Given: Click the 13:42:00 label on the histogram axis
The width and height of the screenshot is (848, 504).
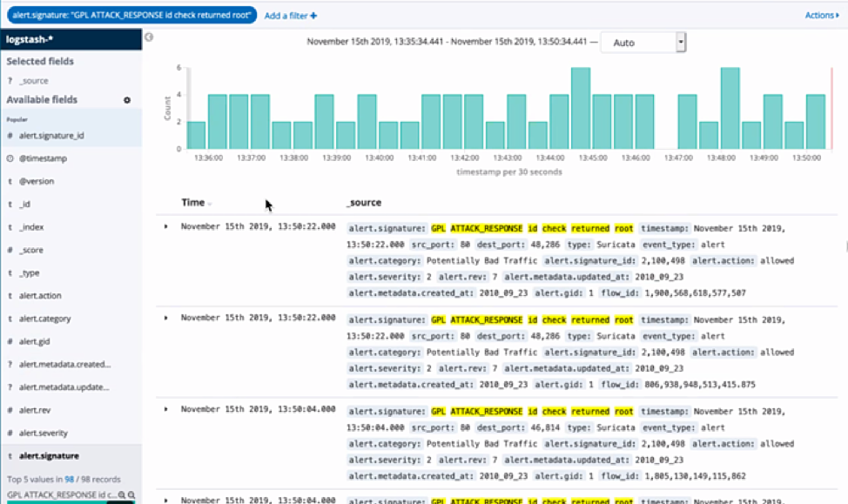Looking at the screenshot, I should [x=465, y=158].
